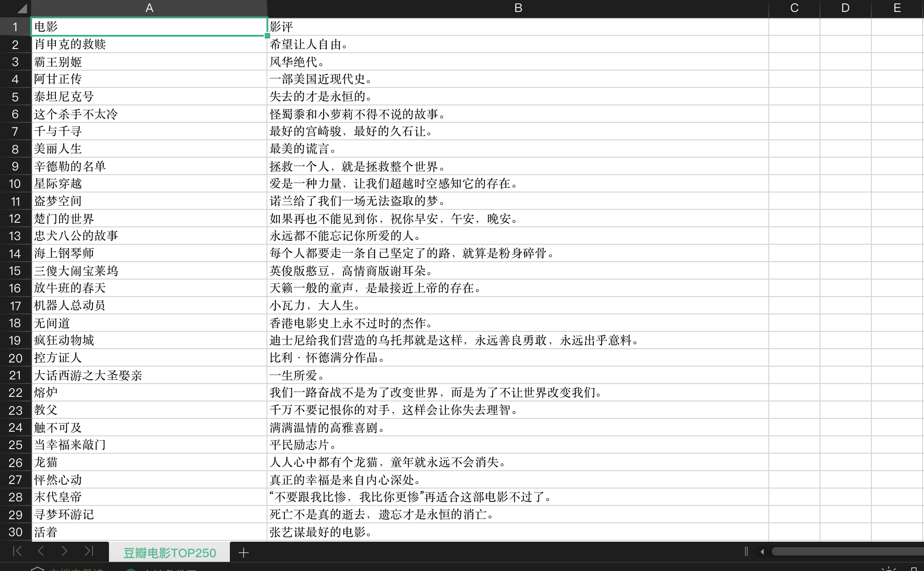
Task: Select cell 教父
Action: (x=149, y=410)
